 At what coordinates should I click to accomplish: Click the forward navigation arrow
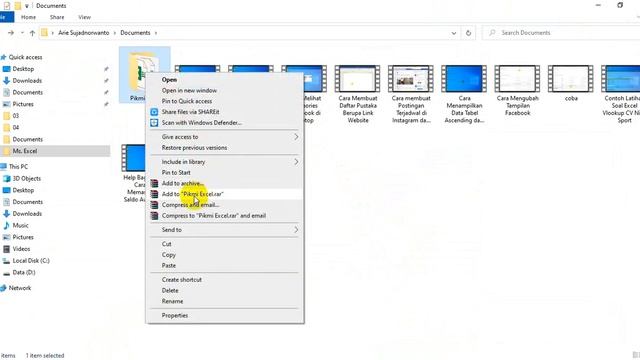(11, 33)
